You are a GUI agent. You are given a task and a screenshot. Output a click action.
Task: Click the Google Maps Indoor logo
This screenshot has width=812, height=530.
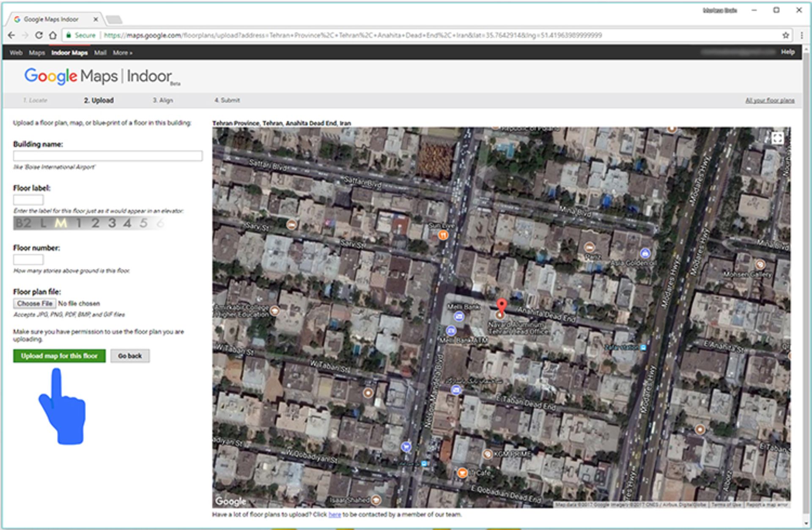click(102, 76)
